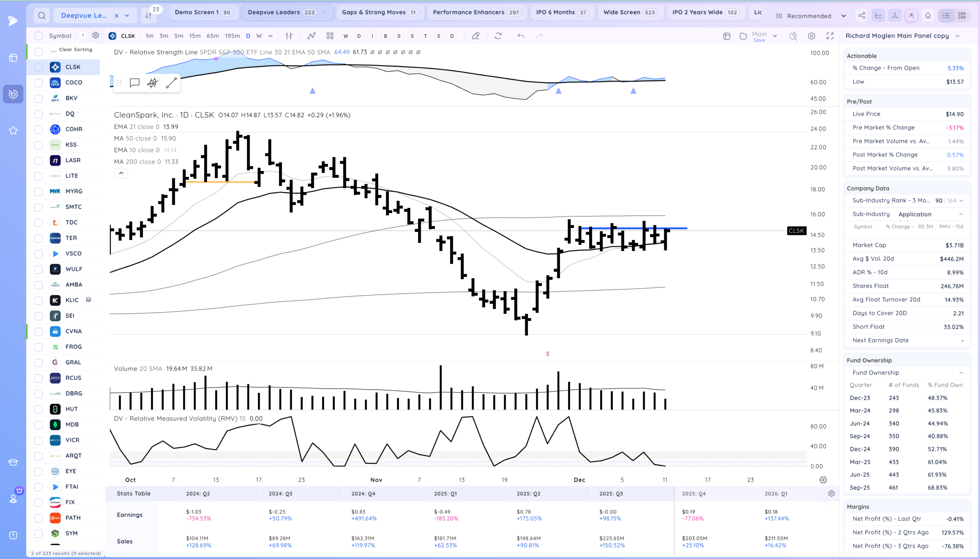
Task: Check the CVNA row checkbox
Action: (38, 331)
